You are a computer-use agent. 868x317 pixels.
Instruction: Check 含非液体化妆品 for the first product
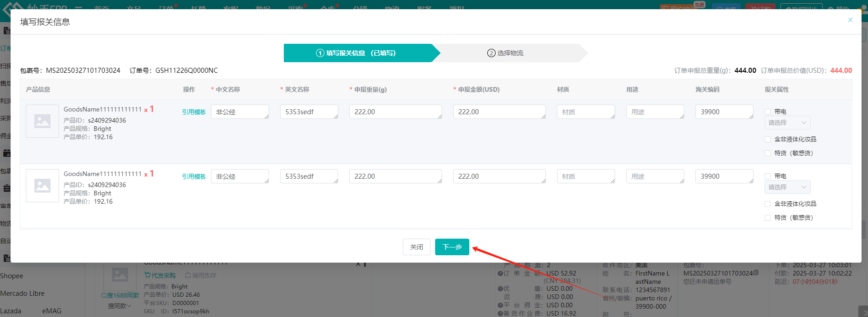(768, 140)
